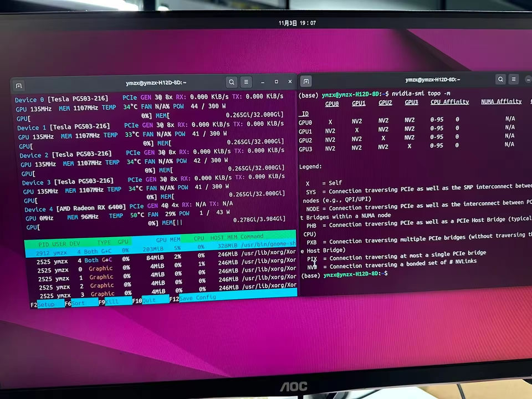The width and height of the screenshot is (532, 399).
Task: Click the last shell prompt in right terminal
Action: (344, 274)
